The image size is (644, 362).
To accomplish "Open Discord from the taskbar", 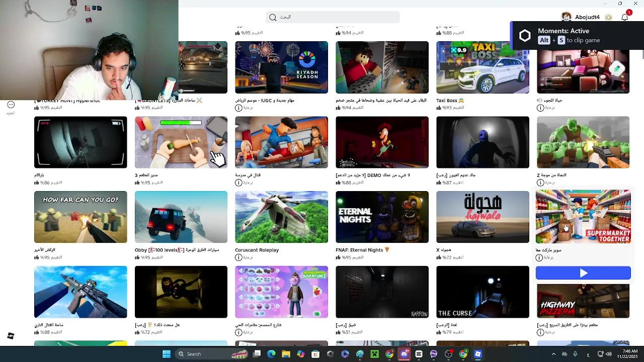I will (404, 354).
